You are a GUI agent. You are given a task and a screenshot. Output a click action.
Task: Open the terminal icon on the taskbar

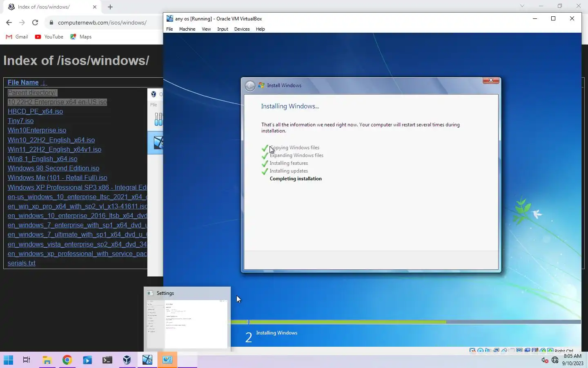107,360
